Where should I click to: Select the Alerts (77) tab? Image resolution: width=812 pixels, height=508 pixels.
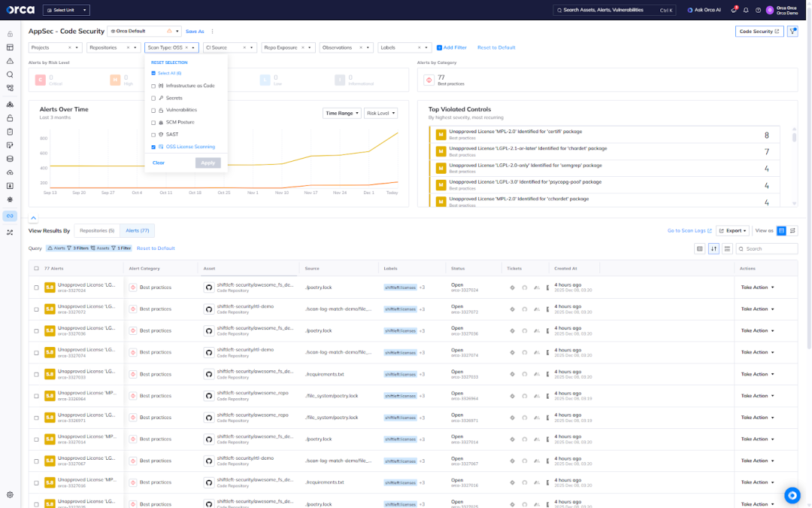tap(139, 230)
